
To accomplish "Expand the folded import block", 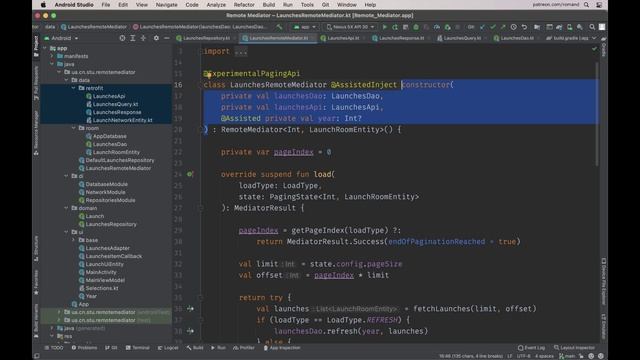I will click(241, 51).
